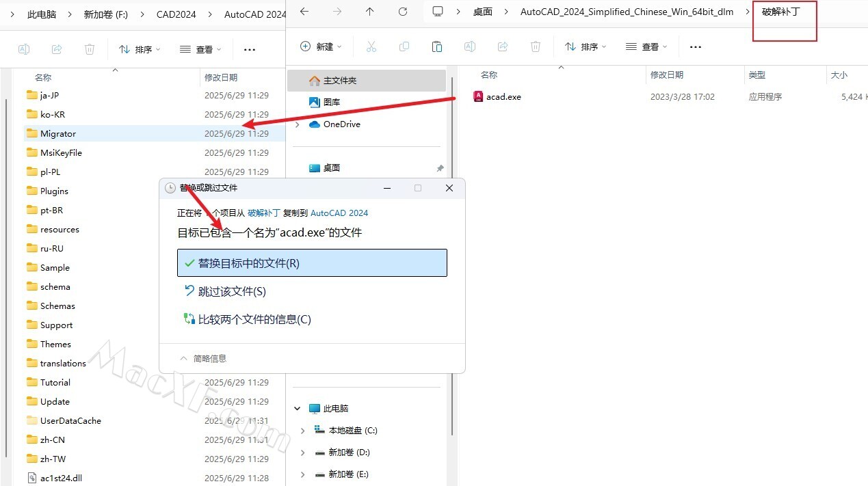
Task: Open Sort dropdown in right window
Action: click(x=586, y=46)
